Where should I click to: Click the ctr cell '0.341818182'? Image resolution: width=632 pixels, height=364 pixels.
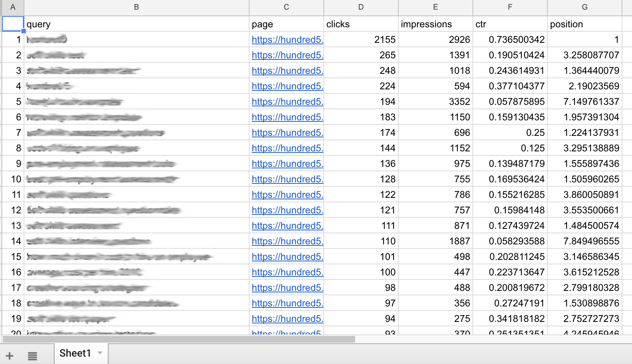[x=510, y=319]
